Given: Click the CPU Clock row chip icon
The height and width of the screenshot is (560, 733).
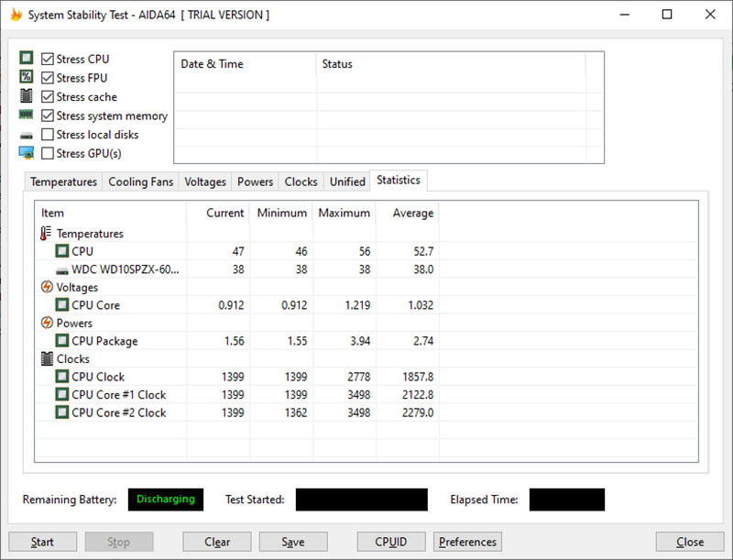Looking at the screenshot, I should coord(62,377).
